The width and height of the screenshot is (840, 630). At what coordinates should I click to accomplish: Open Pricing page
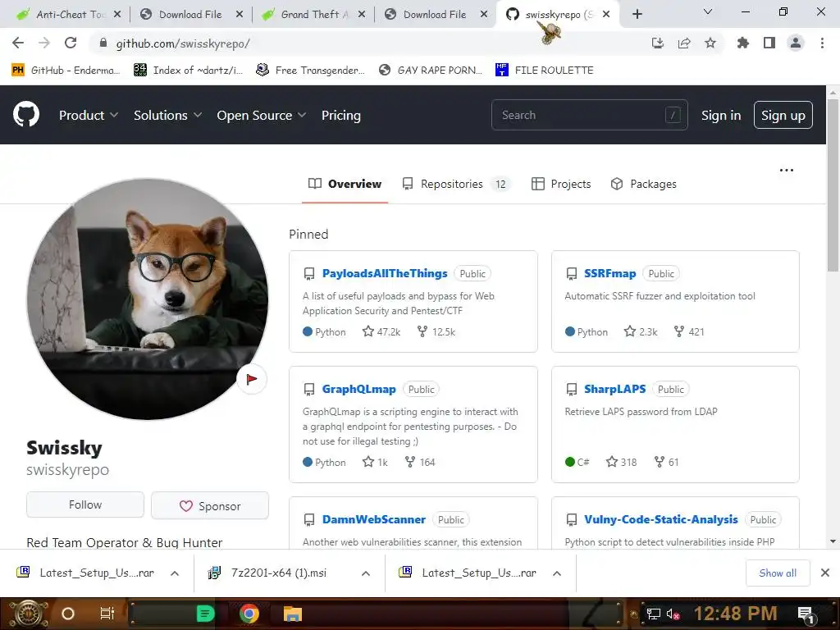[341, 115]
